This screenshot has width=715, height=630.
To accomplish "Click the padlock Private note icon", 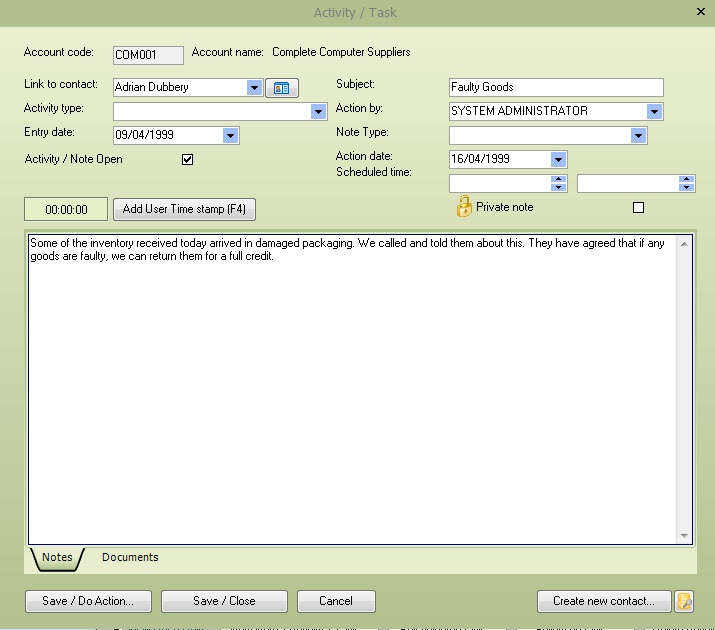I will (464, 207).
